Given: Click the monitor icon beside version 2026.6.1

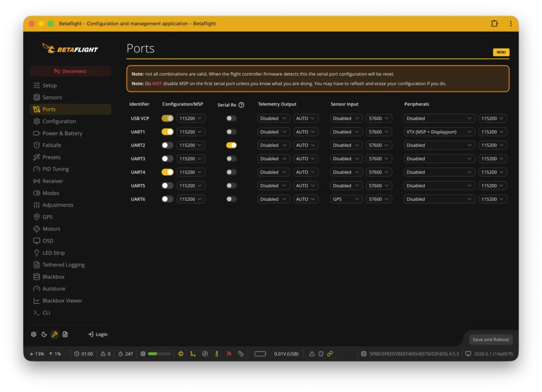Looking at the screenshot, I should point(468,354).
